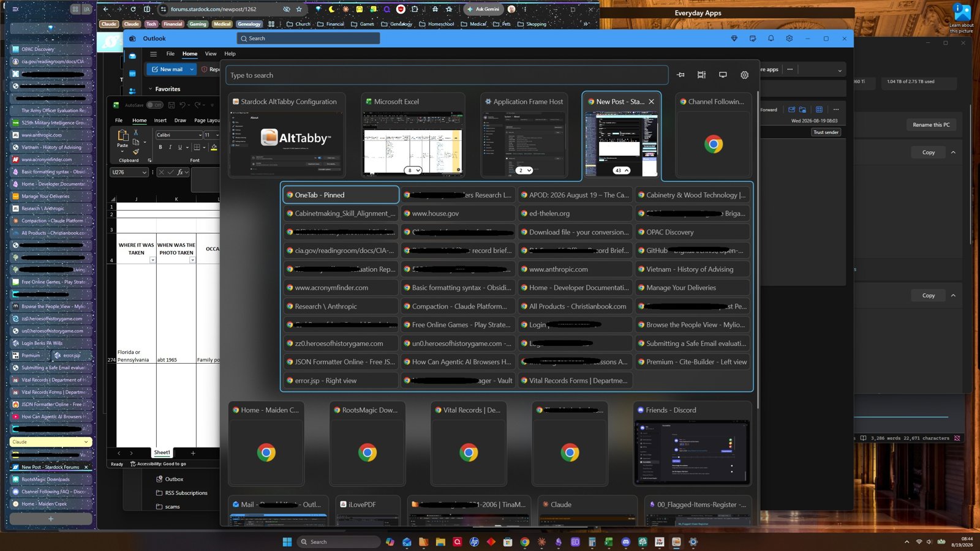Expand the 8-window group under Microsoft Excel
This screenshot has width=980, height=551.
click(413, 170)
